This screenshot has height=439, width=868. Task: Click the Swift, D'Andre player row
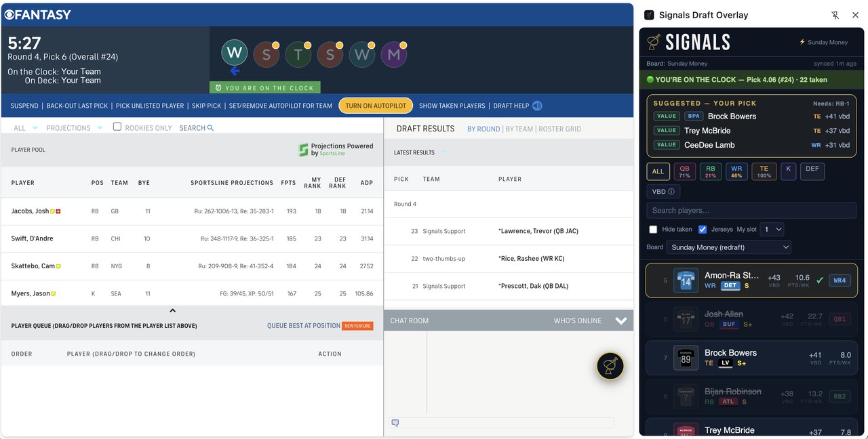192,238
